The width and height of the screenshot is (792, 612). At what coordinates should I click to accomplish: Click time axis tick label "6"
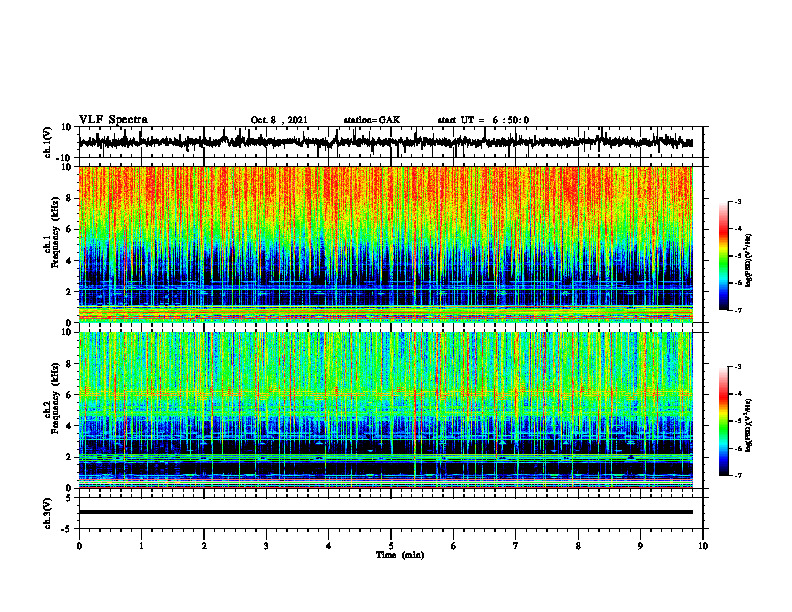(454, 546)
